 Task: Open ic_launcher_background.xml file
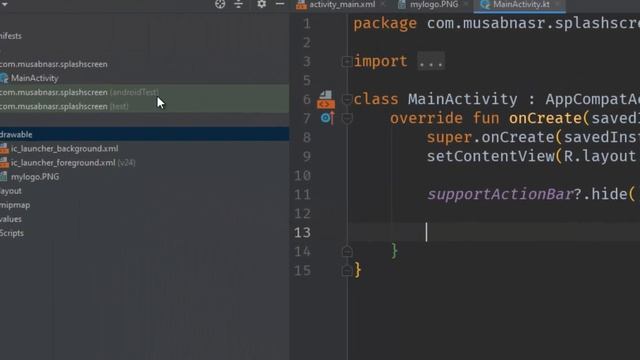click(x=64, y=149)
